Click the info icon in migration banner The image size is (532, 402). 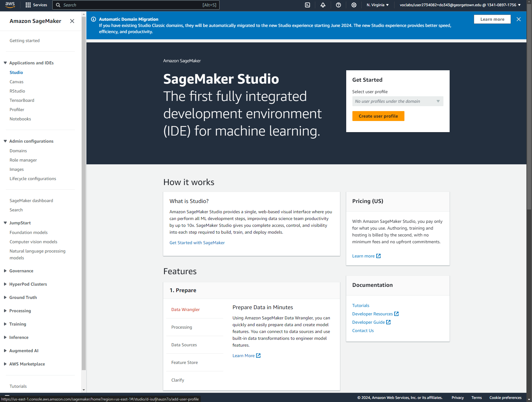(94, 19)
